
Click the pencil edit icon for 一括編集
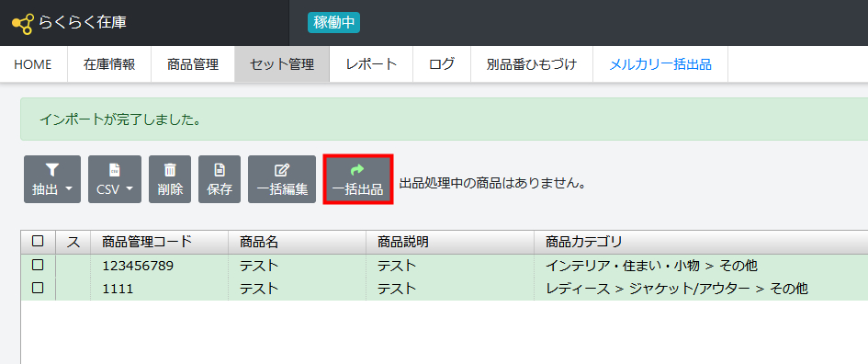click(x=282, y=169)
